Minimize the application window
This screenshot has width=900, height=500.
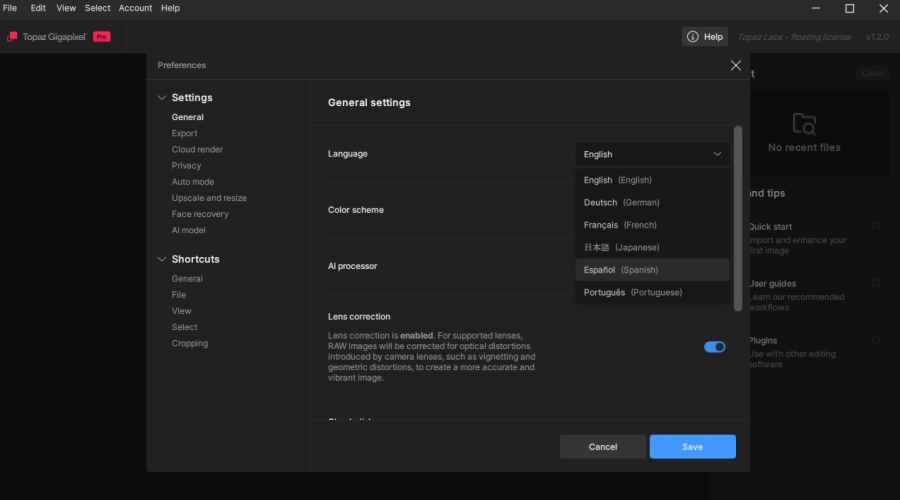click(x=816, y=8)
